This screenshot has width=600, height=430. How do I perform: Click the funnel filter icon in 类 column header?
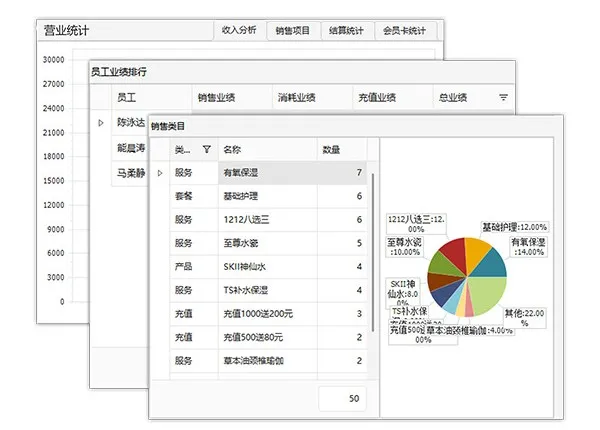(207, 149)
